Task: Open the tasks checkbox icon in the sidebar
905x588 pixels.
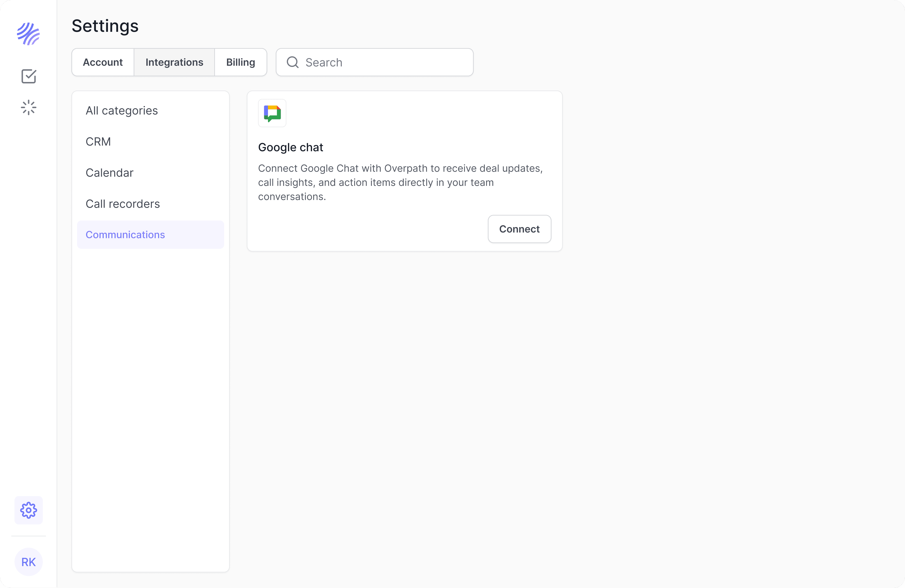Action: tap(29, 76)
